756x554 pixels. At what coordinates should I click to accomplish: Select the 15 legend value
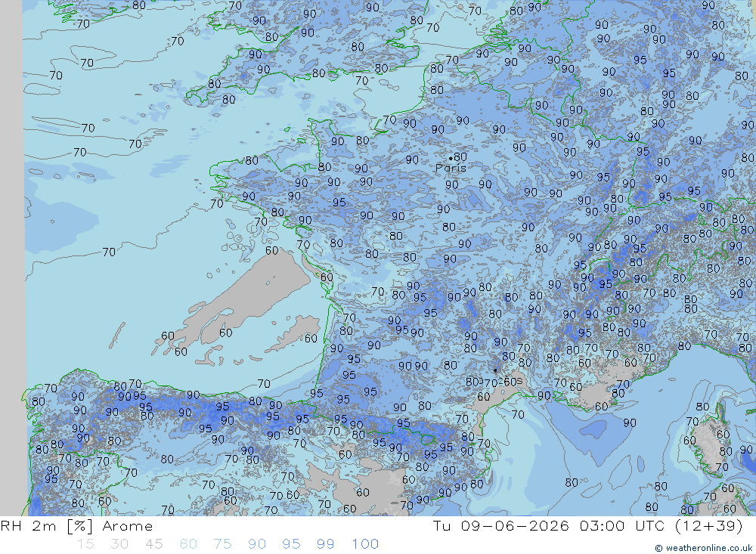pyautogui.click(x=85, y=544)
